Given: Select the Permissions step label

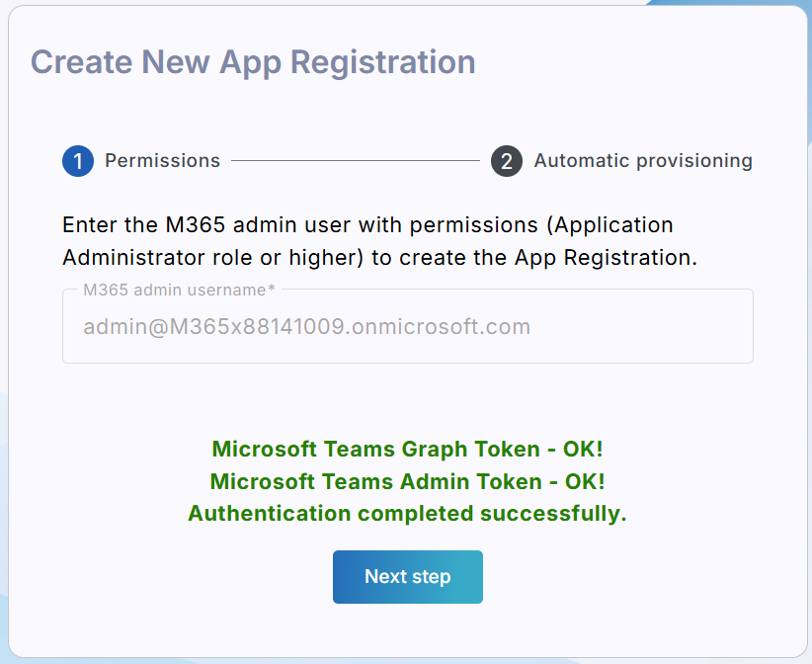Looking at the screenshot, I should pos(162,161).
